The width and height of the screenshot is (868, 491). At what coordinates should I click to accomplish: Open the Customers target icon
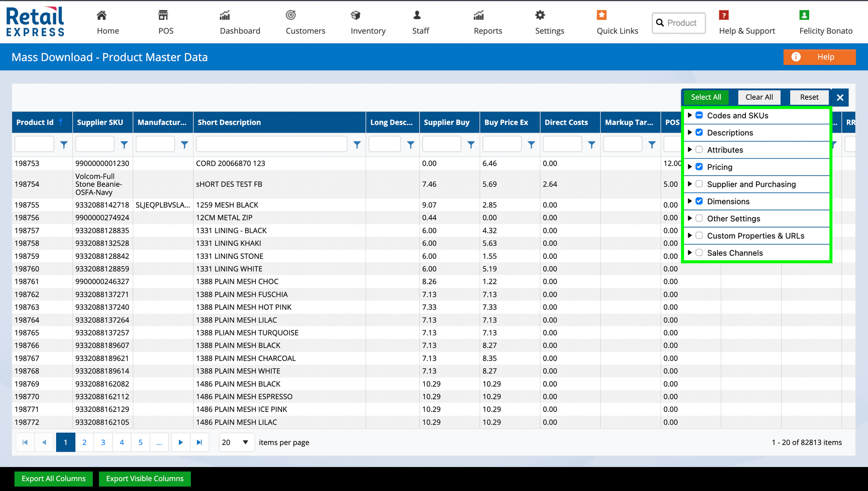pos(291,15)
